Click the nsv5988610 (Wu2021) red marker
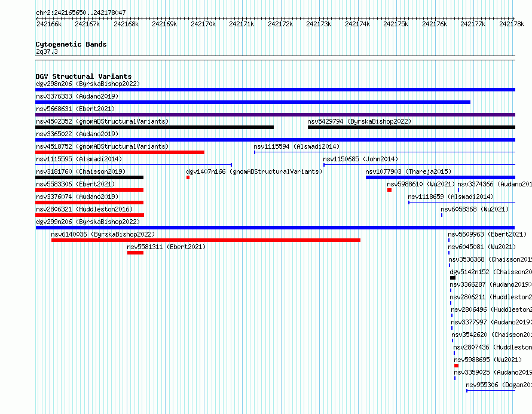The height and width of the screenshot is (414, 532). (x=389, y=190)
